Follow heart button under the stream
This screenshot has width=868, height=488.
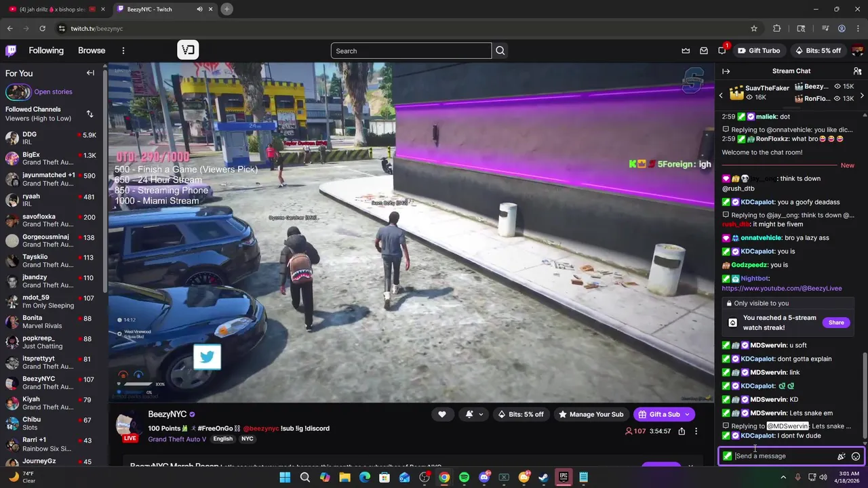point(442,414)
